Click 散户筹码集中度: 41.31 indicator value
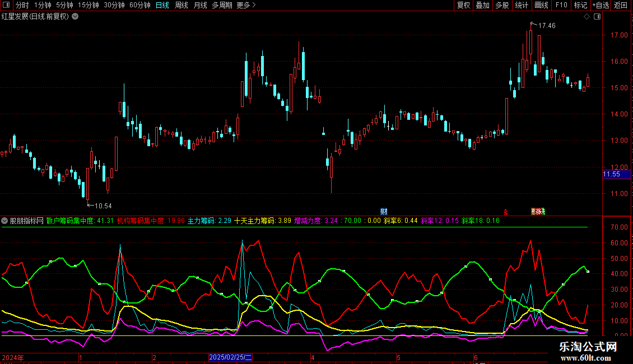633x364 pixels. [x=80, y=221]
